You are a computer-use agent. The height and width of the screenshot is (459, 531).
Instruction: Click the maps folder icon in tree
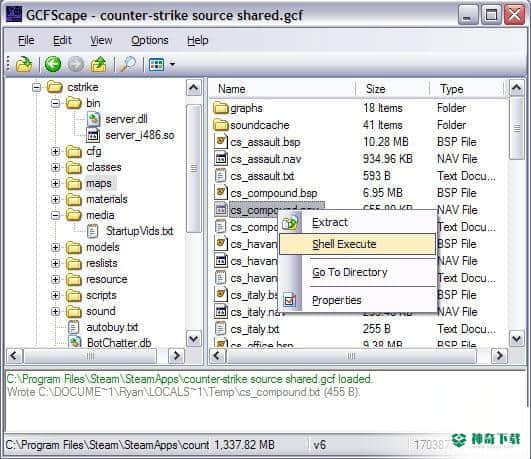click(x=73, y=184)
